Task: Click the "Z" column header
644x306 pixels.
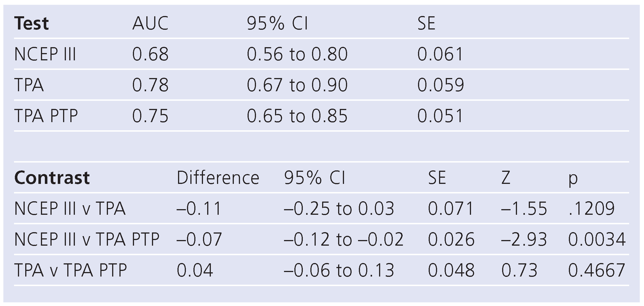Action: [505, 178]
